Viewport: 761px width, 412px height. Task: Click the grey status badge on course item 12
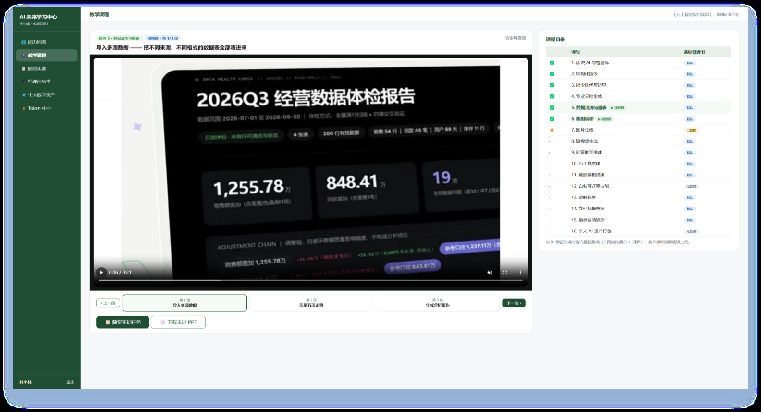coord(691,186)
